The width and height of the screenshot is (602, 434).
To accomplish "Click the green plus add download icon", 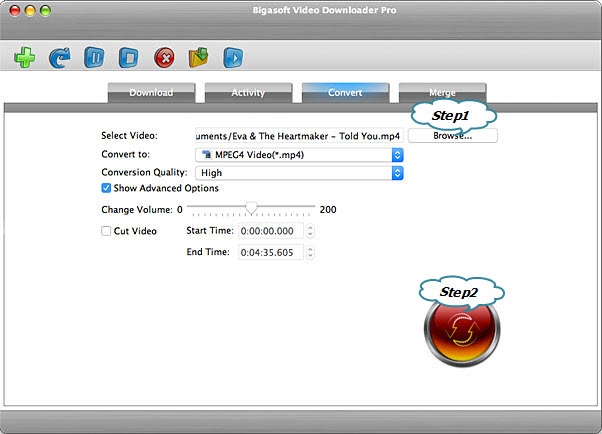I will pyautogui.click(x=25, y=58).
